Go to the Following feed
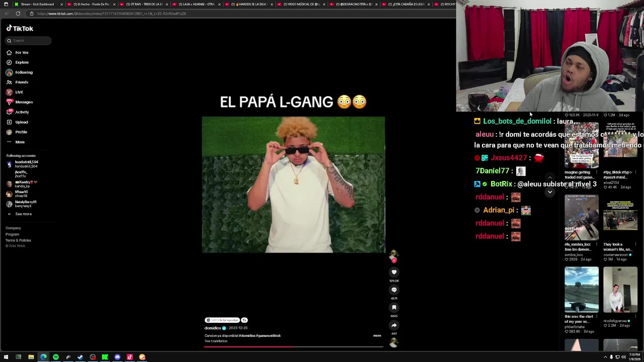This screenshot has width=644, height=362. pyautogui.click(x=24, y=72)
